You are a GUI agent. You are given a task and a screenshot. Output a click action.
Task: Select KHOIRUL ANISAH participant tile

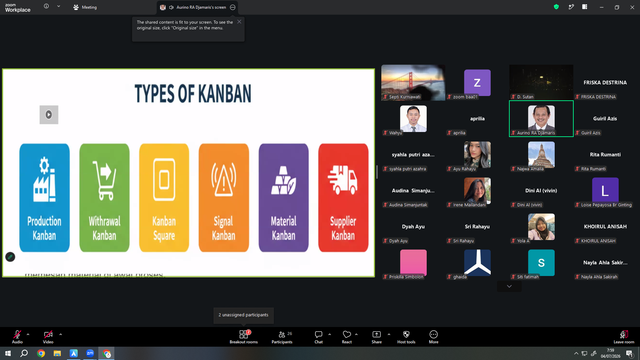pyautogui.click(x=605, y=227)
